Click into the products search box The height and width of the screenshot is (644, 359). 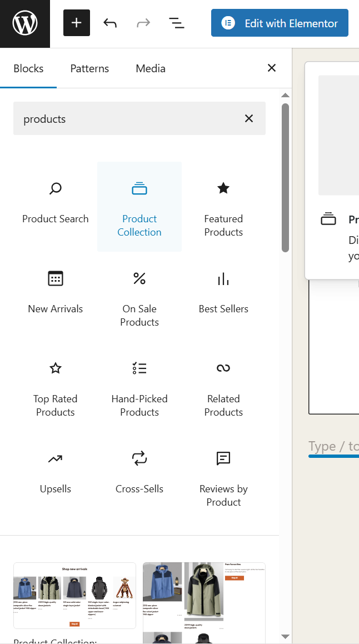click(x=128, y=119)
